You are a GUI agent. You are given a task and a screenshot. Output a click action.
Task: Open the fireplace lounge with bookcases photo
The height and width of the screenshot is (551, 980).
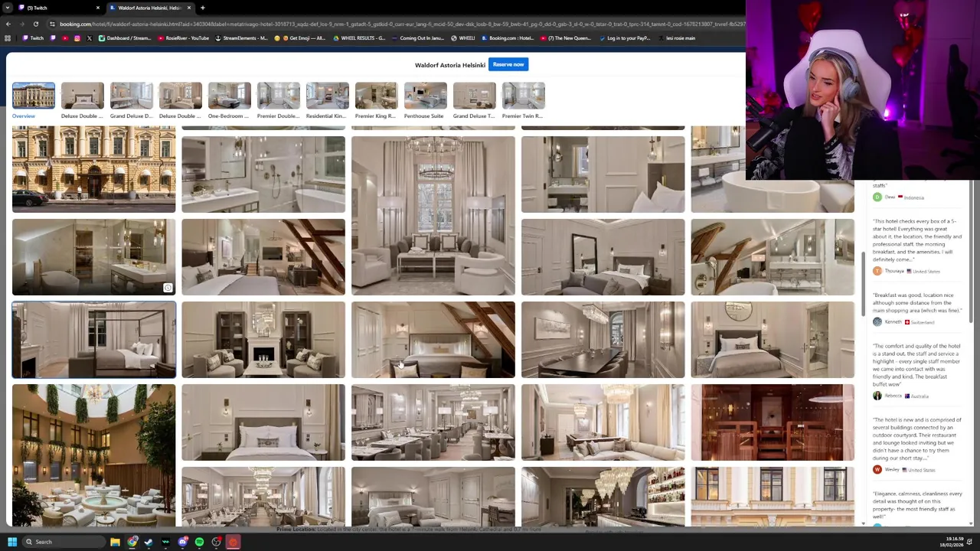(x=263, y=340)
